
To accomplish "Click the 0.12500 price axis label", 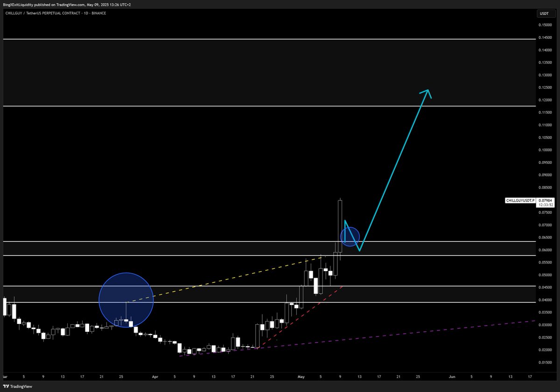I will pos(545,88).
